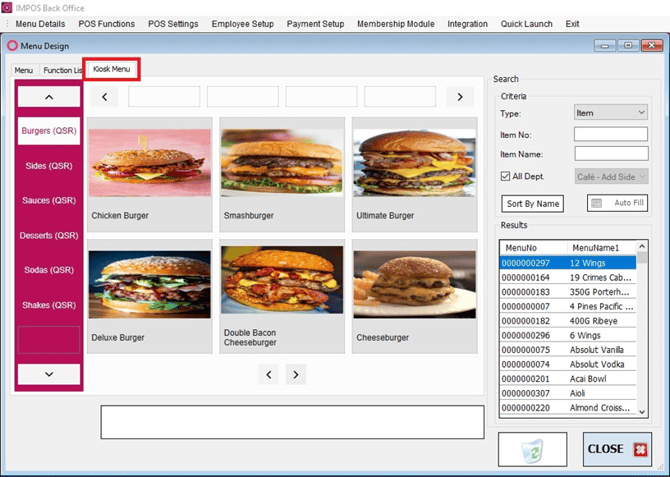Open the POS Functions menu
This screenshot has height=477, width=670.
[x=106, y=24]
